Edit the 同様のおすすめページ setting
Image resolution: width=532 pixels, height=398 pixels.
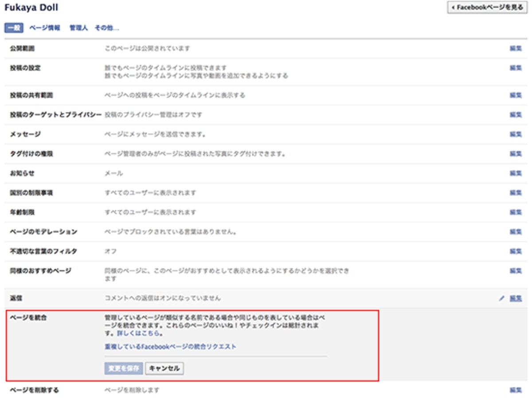[516, 271]
